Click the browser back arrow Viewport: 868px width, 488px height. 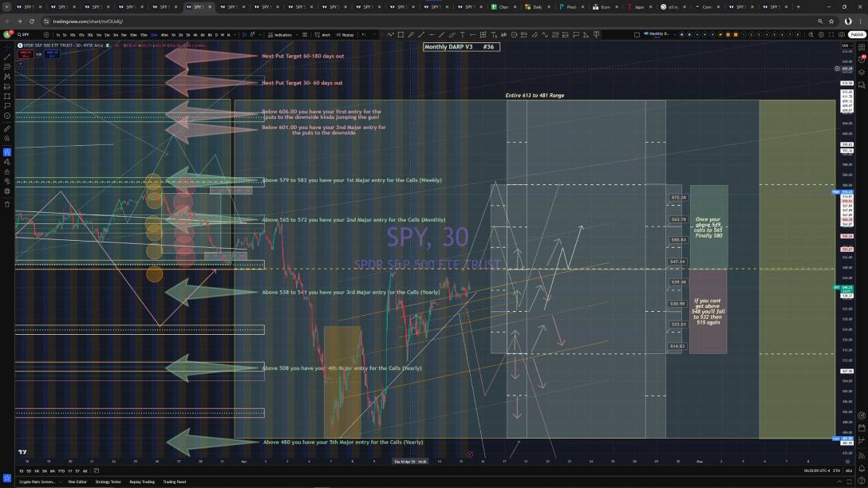[6, 21]
